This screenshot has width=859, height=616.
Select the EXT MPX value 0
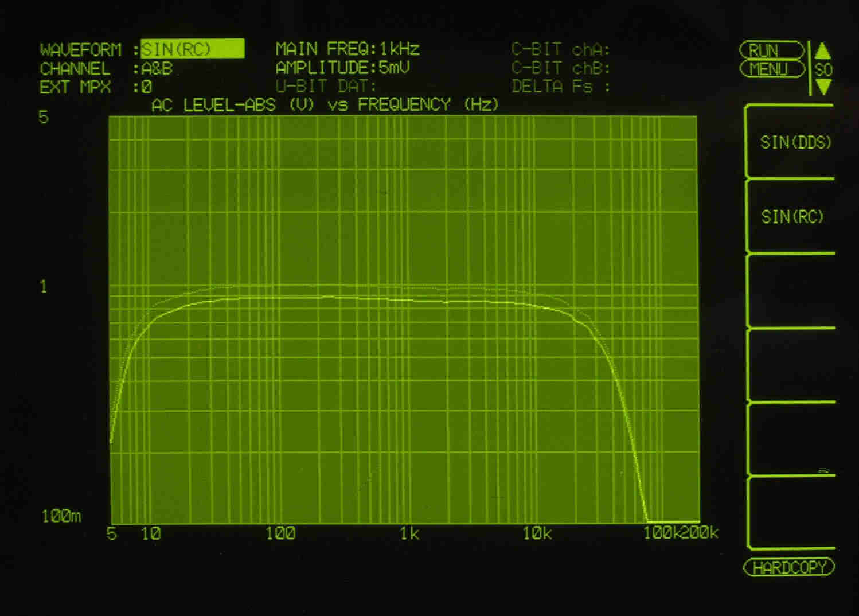146,87
